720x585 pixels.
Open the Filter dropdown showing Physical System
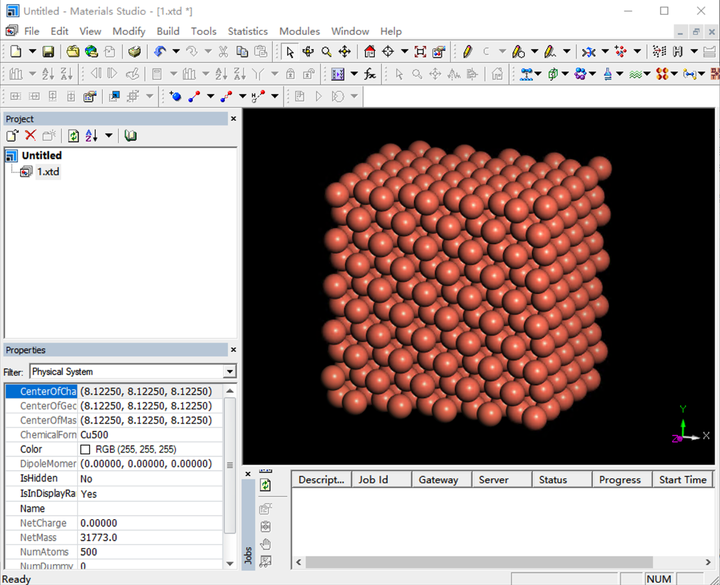230,372
